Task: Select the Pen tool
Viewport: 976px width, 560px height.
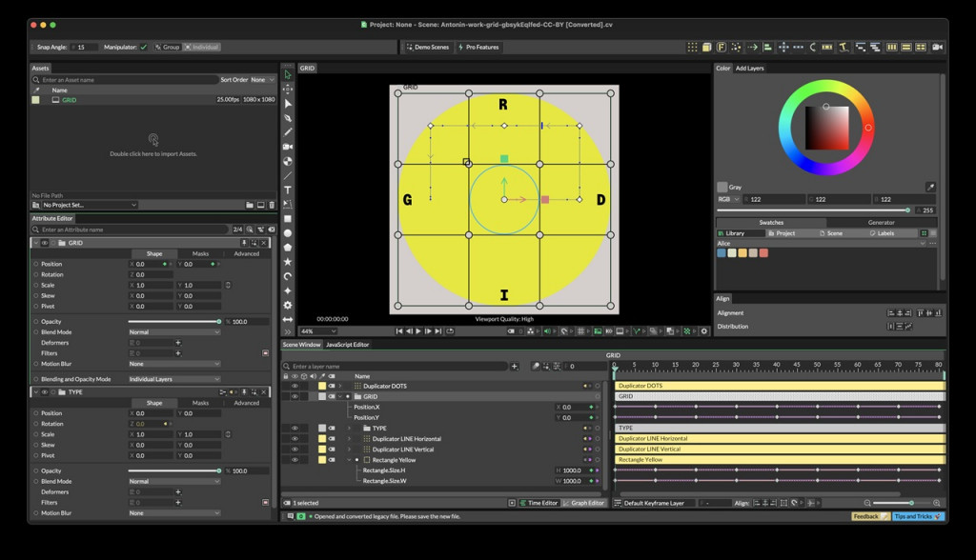Action: click(x=288, y=118)
